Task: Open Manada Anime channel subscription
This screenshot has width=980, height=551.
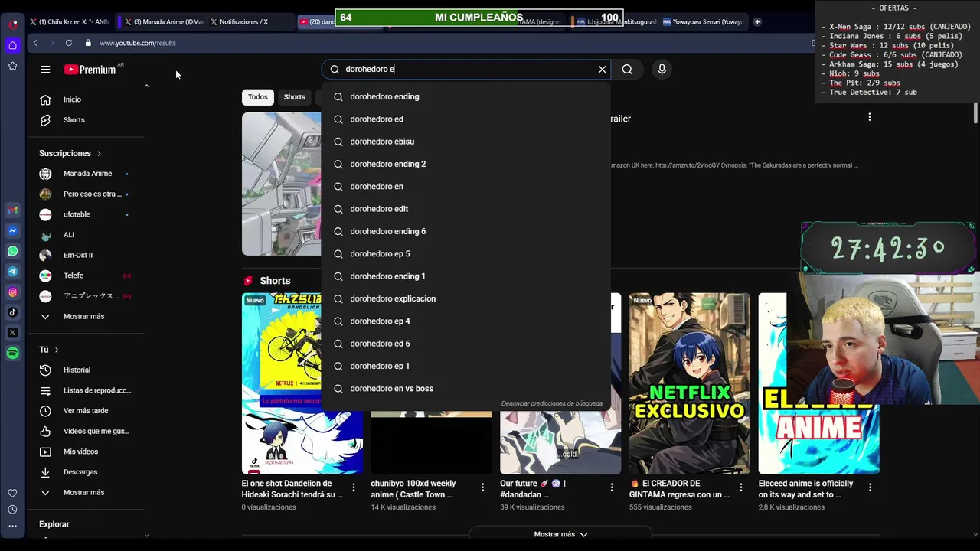Action: pos(86,174)
